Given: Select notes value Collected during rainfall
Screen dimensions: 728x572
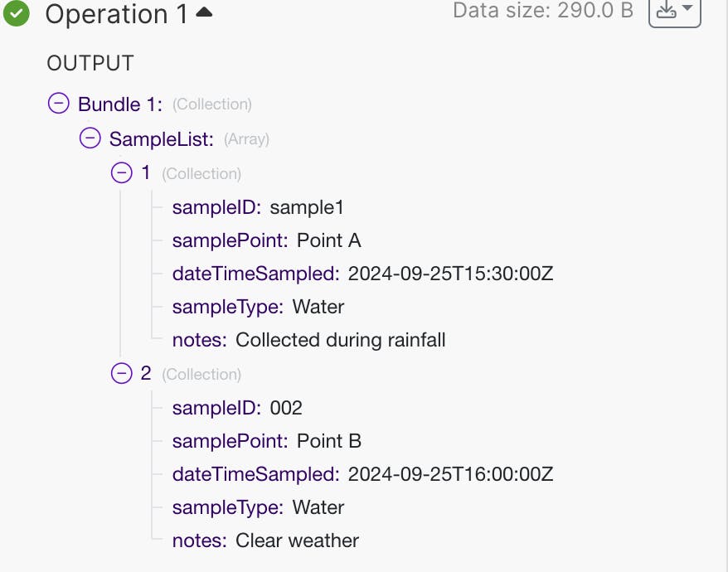Looking at the screenshot, I should [x=340, y=340].
